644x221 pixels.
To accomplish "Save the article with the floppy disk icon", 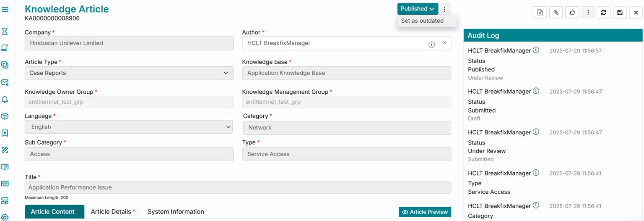I will coord(620,13).
